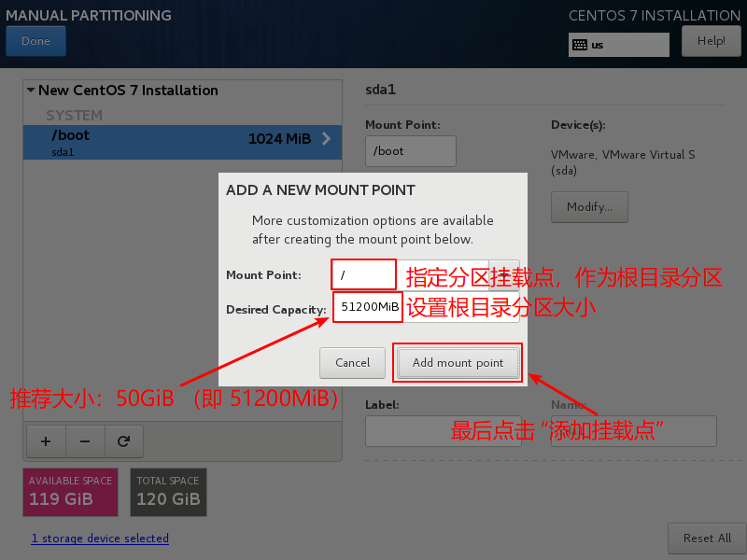Click the chevron arrow on /boot row
The width and height of the screenshot is (747, 560).
click(326, 138)
